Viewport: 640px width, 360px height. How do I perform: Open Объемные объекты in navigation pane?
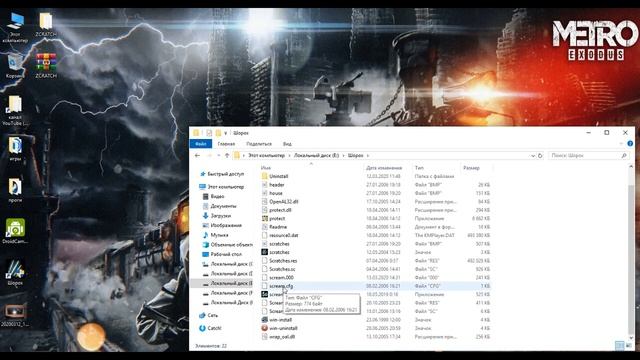pyautogui.click(x=227, y=245)
